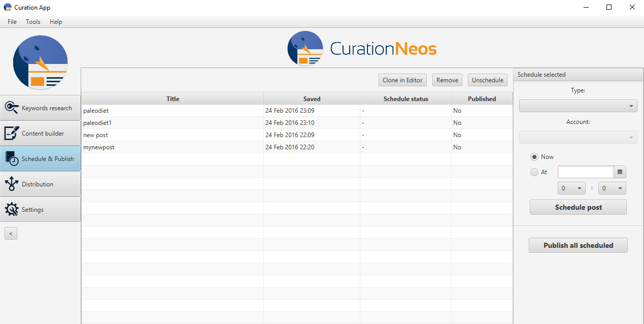Sort by the Title column header
The image size is (644, 324).
pyautogui.click(x=173, y=99)
